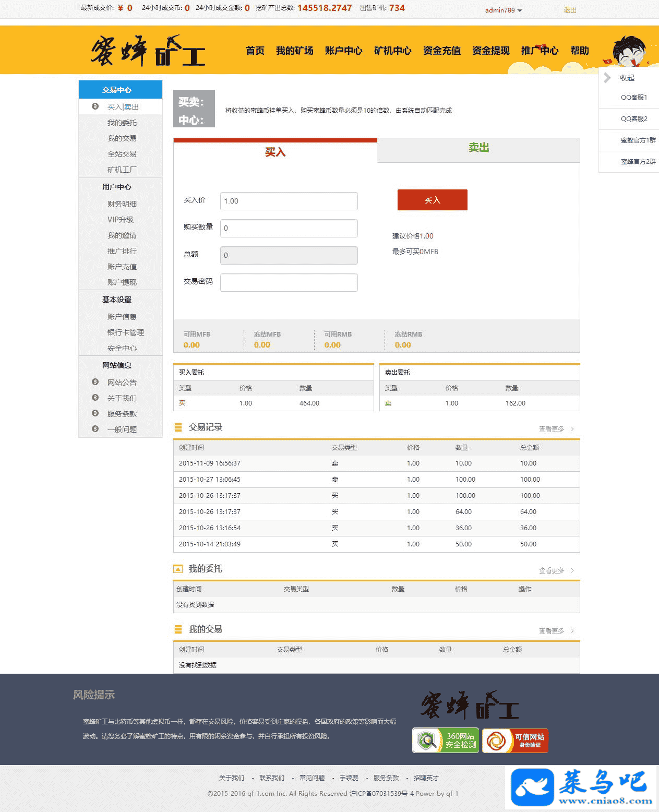The image size is (659, 812).
Task: Open 矿机中心 in the navigation menu
Action: tap(392, 51)
